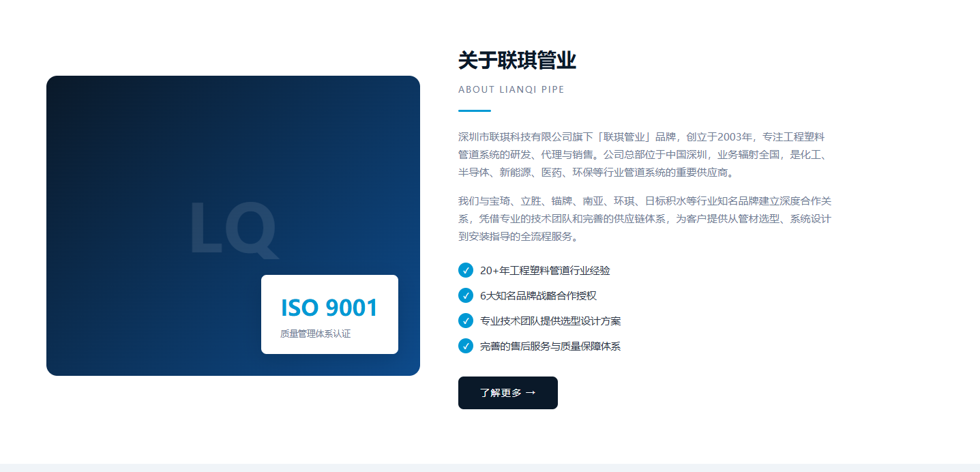Viewport: 980px width, 472px height.
Task: Click text 20+年工程塑料管道行业经验
Action: 545,271
